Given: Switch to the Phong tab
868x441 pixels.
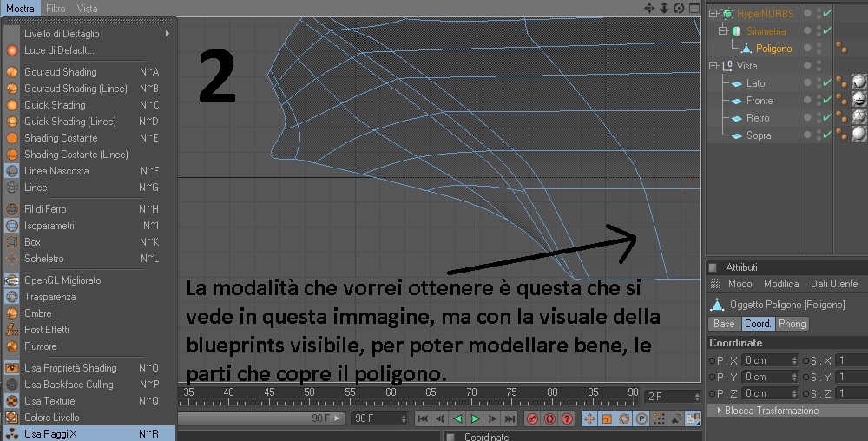Looking at the screenshot, I should tap(792, 324).
